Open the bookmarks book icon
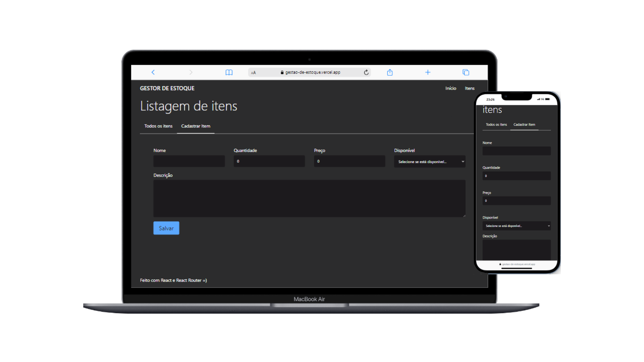Screen dimensions: 644x362 click(x=229, y=72)
